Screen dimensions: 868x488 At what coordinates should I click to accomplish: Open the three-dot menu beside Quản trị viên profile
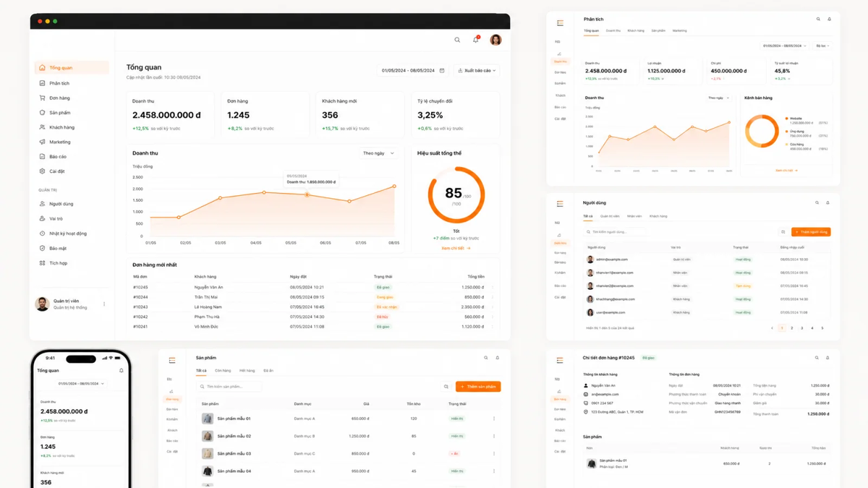click(x=104, y=304)
